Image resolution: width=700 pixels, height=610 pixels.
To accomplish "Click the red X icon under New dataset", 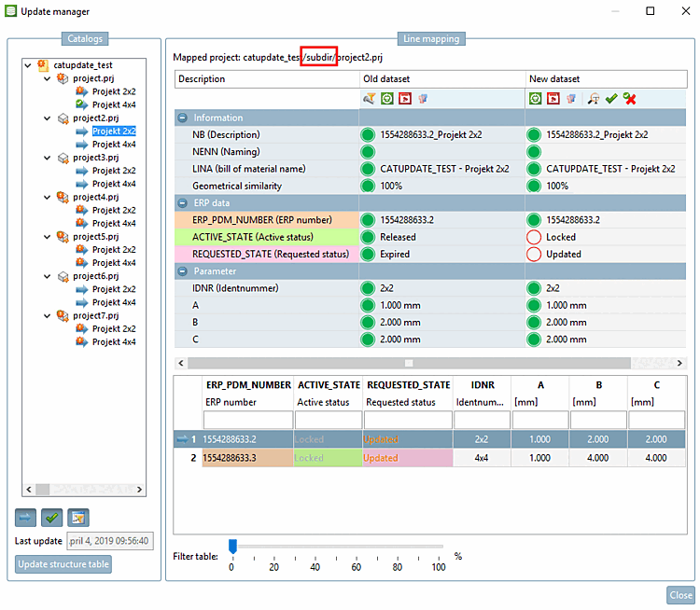I will pos(630,98).
